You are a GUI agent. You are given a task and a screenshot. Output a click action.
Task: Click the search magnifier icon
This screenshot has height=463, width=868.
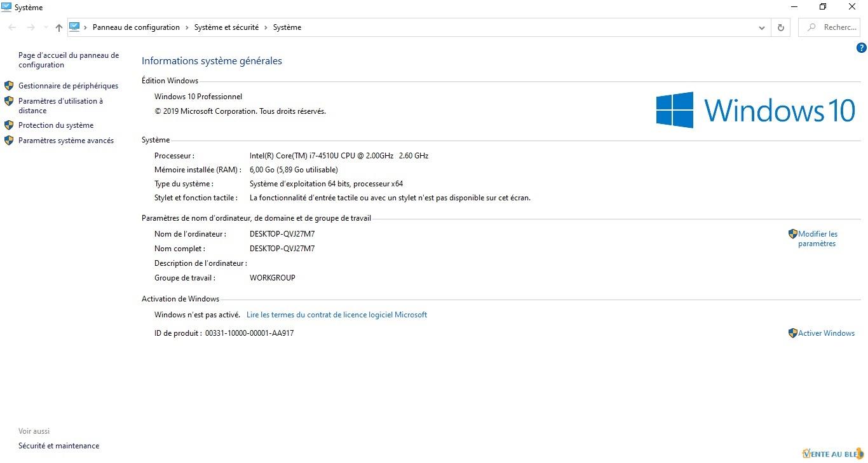tap(811, 27)
